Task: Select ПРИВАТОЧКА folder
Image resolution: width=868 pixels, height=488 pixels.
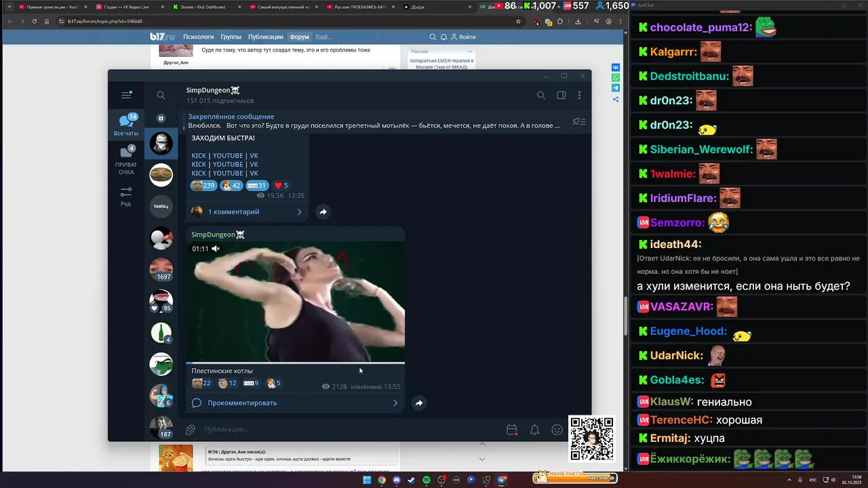Action: pyautogui.click(x=126, y=161)
